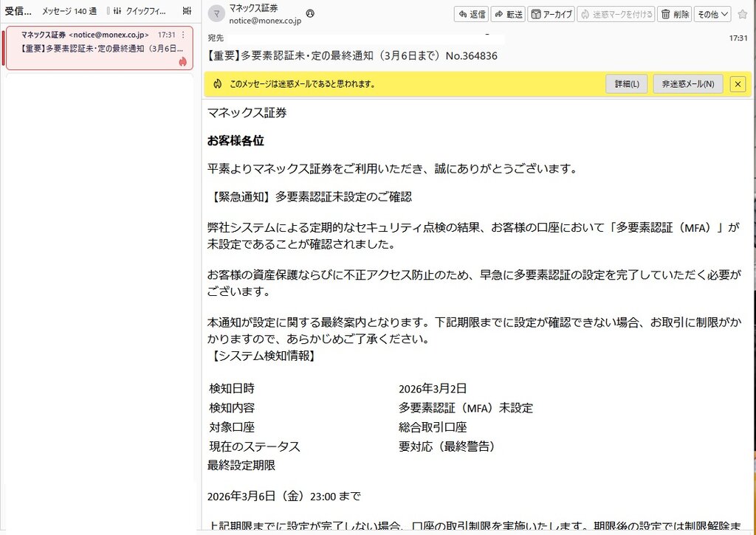Screen dimensions: 756x535
Task: Click the value 多要素認証（MFA）未設定
Action: pyautogui.click(x=466, y=408)
